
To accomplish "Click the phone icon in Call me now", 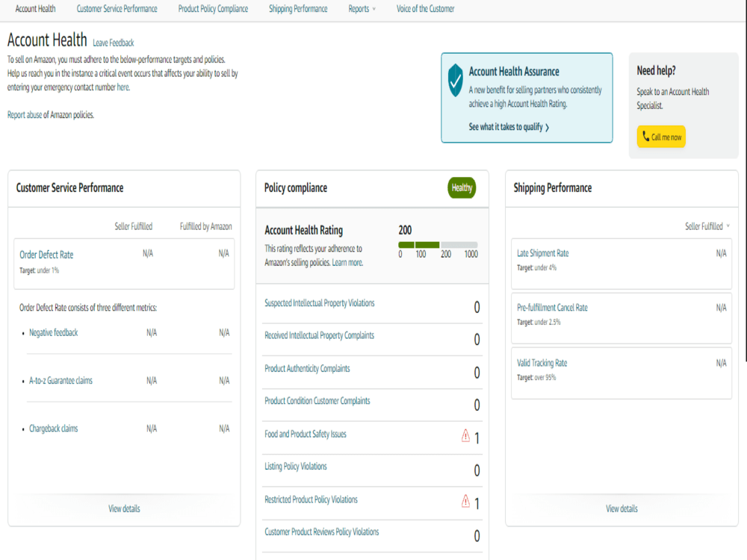I will [646, 137].
